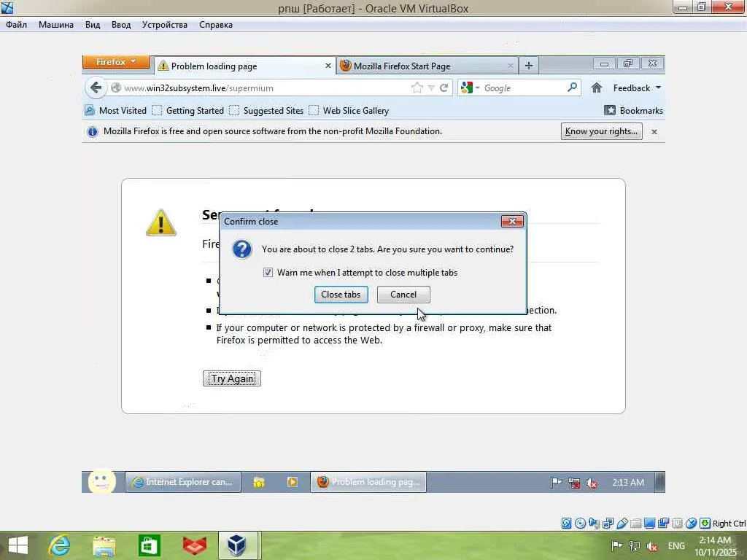
Task: Click the info icon in notification bar
Action: (93, 131)
